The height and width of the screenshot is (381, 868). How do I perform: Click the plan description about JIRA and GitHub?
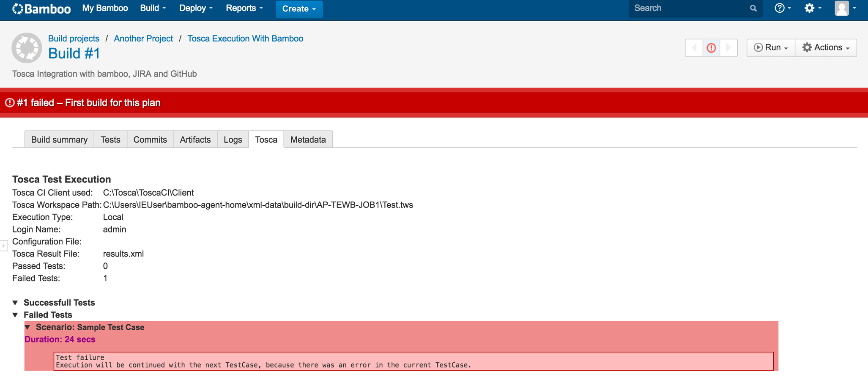point(104,74)
